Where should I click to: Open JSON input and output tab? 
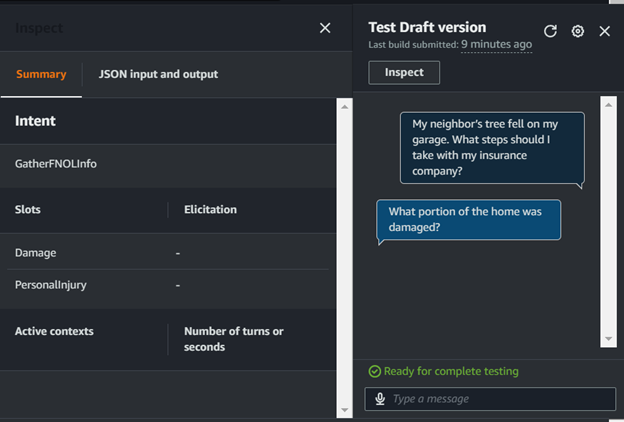click(x=158, y=74)
